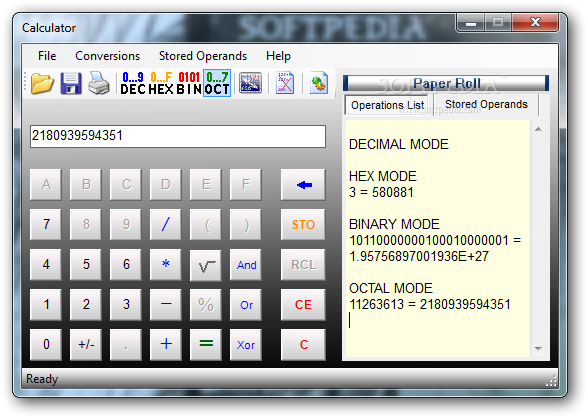Screen dimensions: 588x418
Task: Switch to the Stored Operands tab
Action: tap(486, 104)
